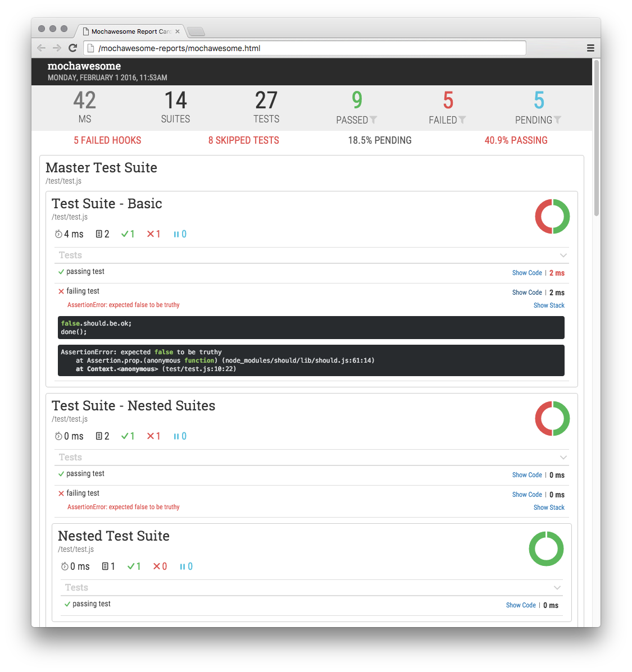Show Code for Basic failing test
This screenshot has width=632, height=672.
(x=527, y=292)
